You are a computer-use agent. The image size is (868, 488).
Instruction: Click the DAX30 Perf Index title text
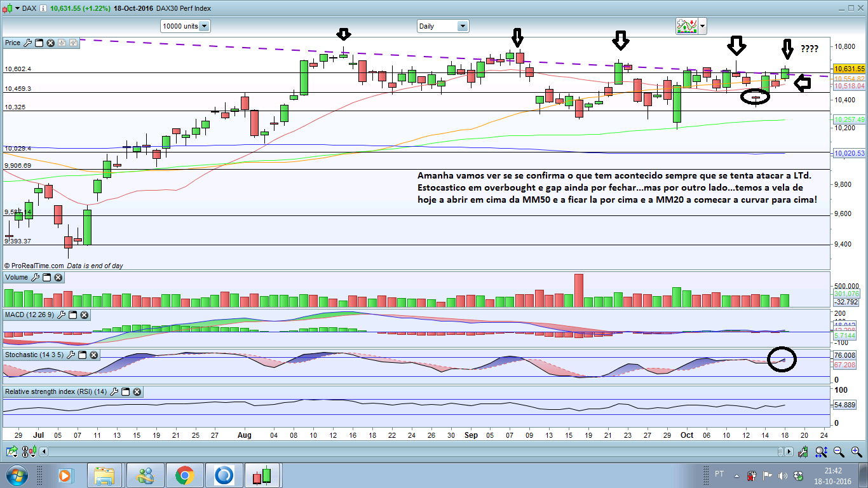(x=182, y=8)
